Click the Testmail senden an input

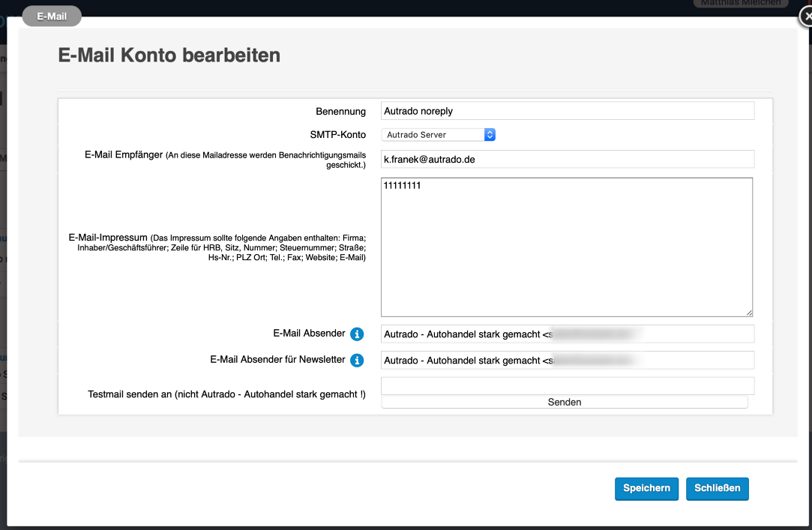[x=567, y=386]
